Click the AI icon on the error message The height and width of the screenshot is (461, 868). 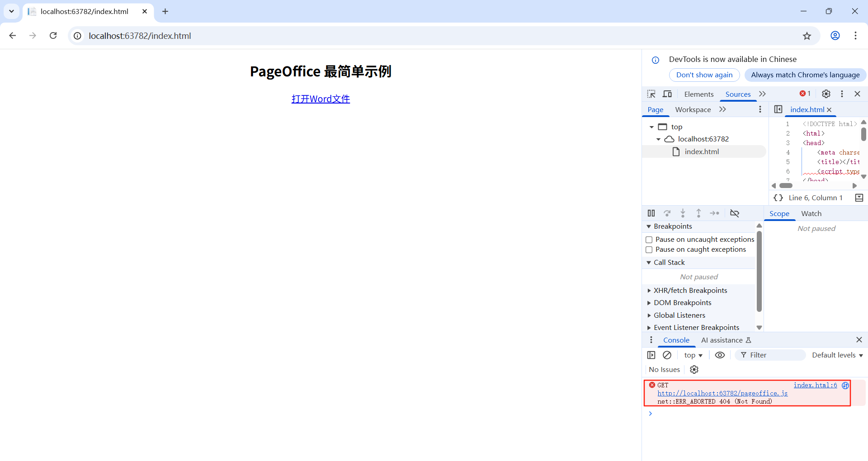point(845,386)
